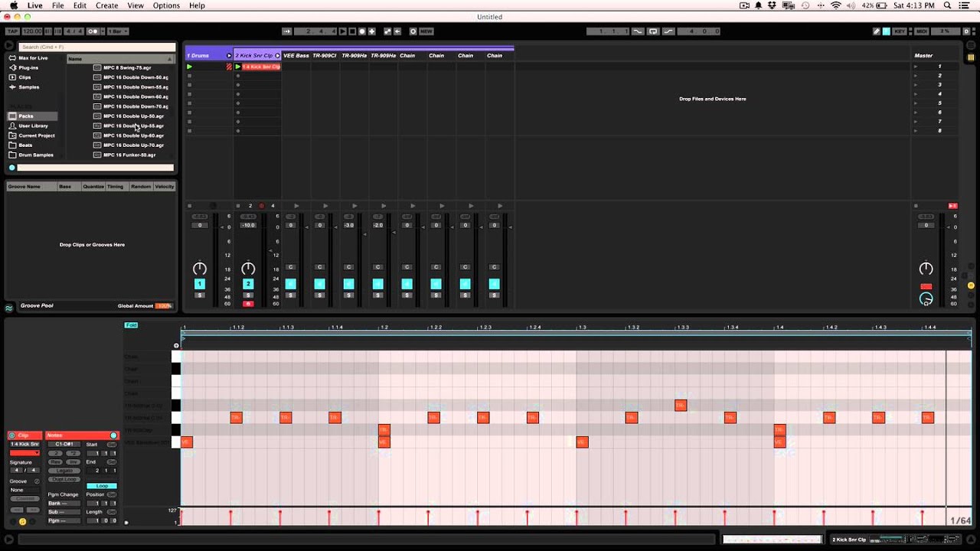Toggle track 2 activator button
The height and width of the screenshot is (551, 980).
pos(248,284)
